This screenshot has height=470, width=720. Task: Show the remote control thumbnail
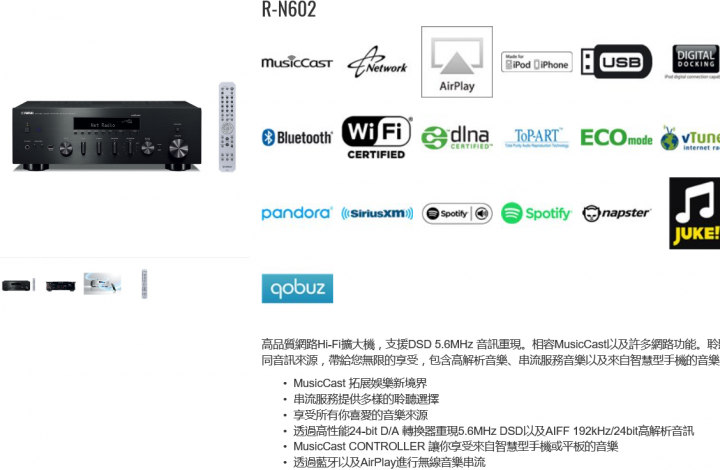coord(144,284)
